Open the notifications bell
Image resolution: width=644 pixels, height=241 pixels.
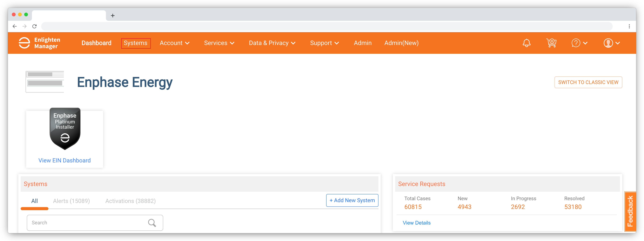point(526,43)
